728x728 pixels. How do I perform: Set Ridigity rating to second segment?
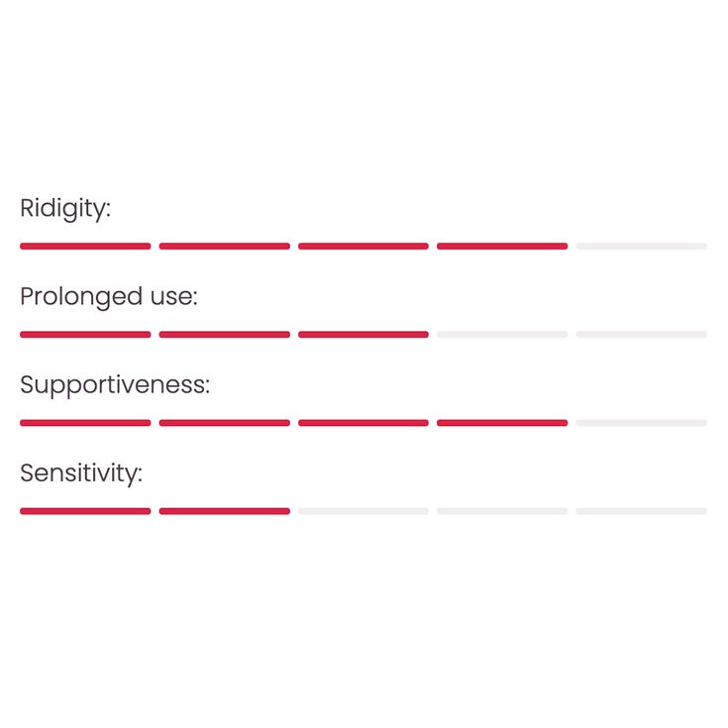[225, 246]
